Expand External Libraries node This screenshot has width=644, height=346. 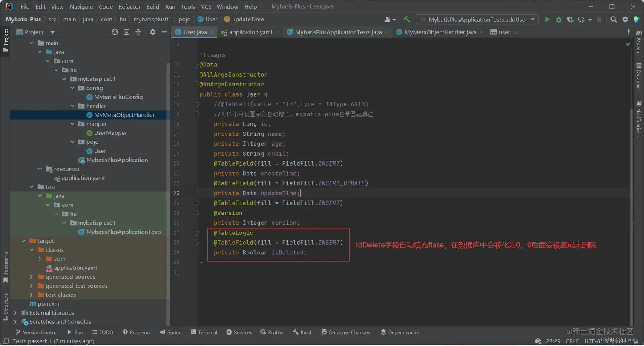click(x=15, y=313)
